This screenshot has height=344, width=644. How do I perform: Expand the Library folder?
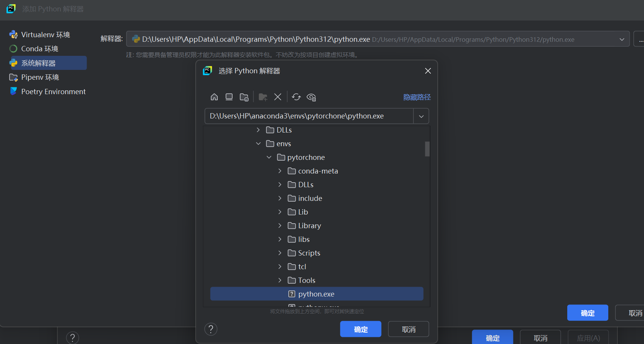point(280,226)
